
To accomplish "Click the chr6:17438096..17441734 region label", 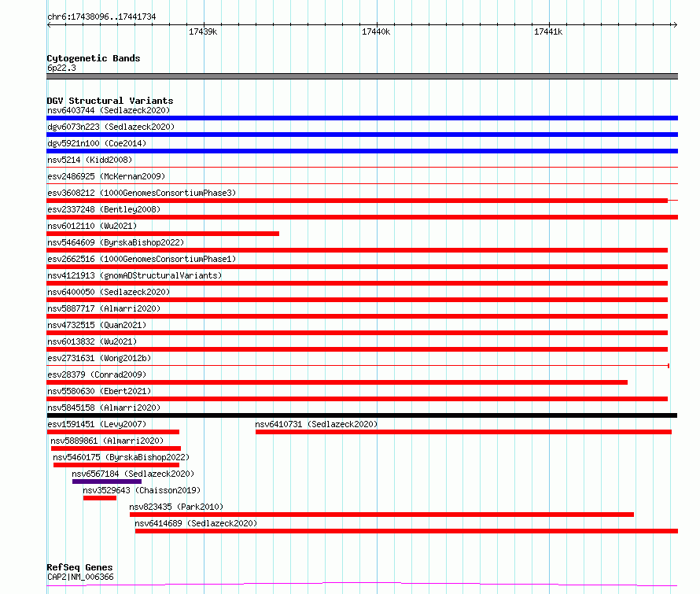I will 101,17.
